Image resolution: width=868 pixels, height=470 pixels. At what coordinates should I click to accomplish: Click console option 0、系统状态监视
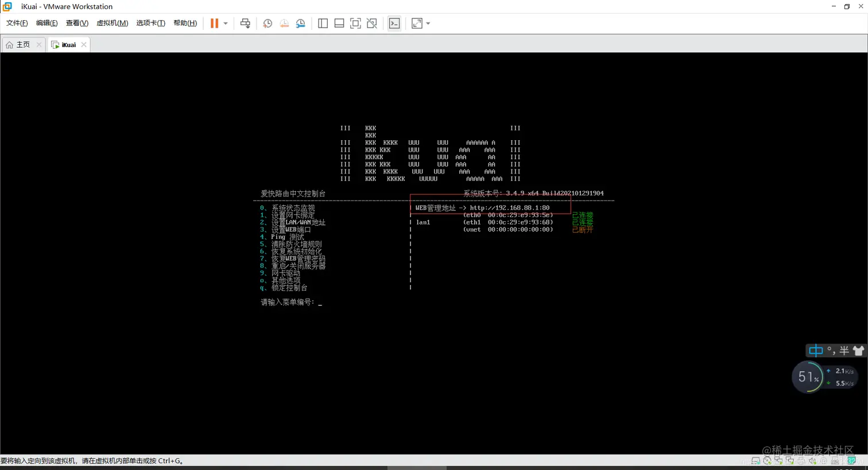(287, 208)
